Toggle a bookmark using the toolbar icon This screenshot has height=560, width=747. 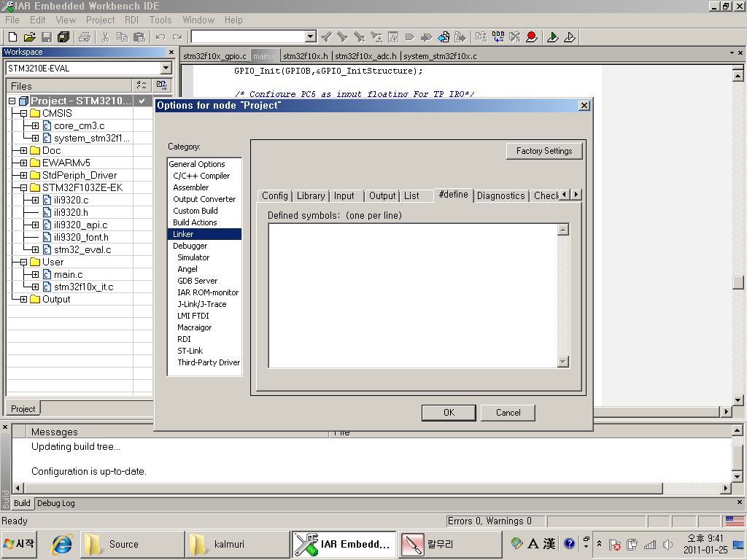[x=410, y=37]
